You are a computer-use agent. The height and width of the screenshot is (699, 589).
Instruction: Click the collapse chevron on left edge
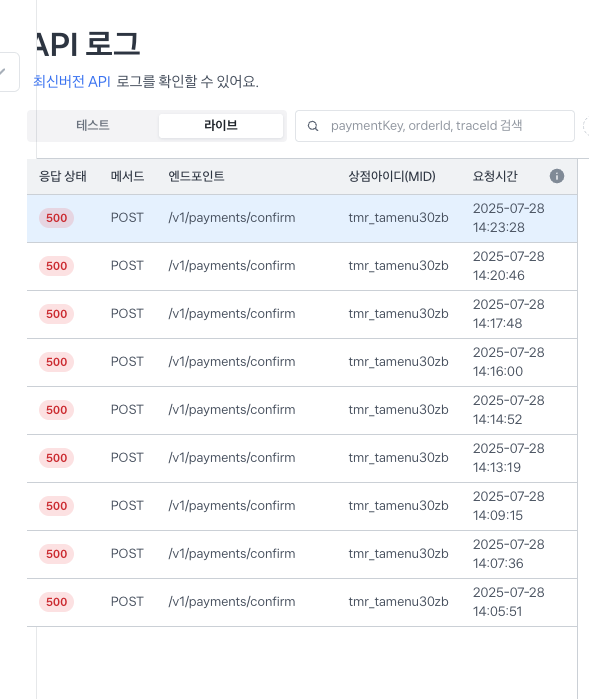4,72
